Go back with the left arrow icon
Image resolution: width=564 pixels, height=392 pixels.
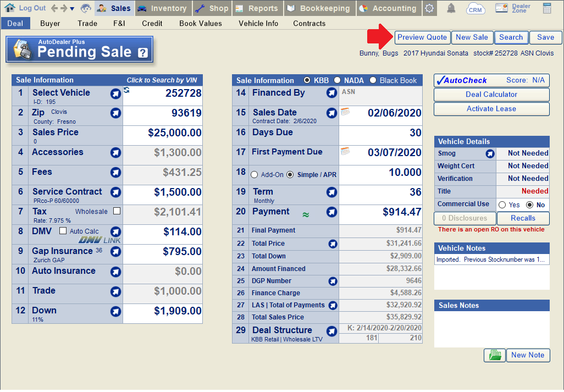tap(54, 8)
